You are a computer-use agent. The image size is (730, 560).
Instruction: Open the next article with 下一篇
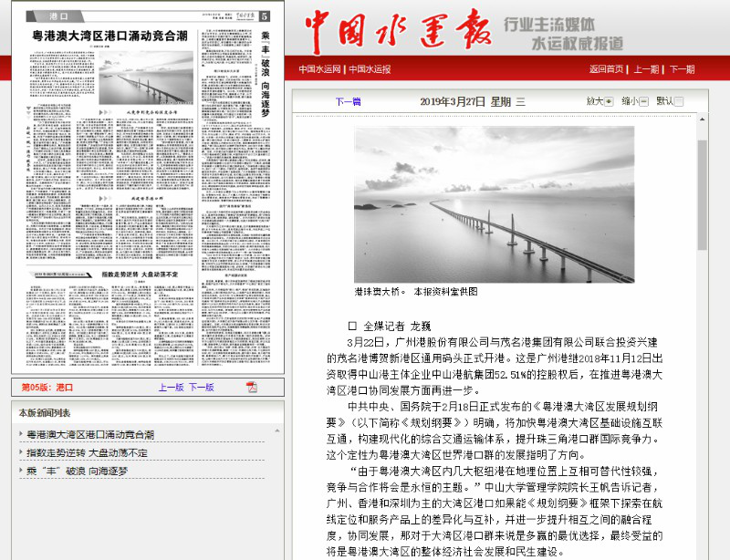(x=348, y=101)
